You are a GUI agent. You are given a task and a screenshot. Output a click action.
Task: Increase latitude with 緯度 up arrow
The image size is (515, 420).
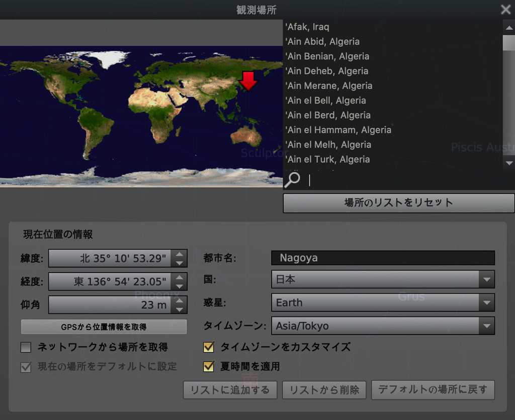(x=180, y=254)
